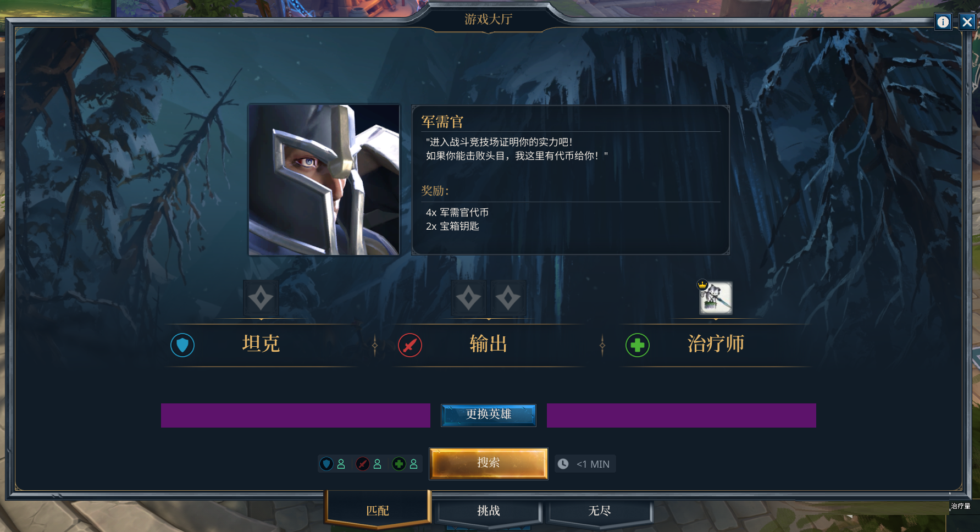The height and width of the screenshot is (532, 980).
Task: Select the blue shield tank role icon
Action: click(x=182, y=345)
